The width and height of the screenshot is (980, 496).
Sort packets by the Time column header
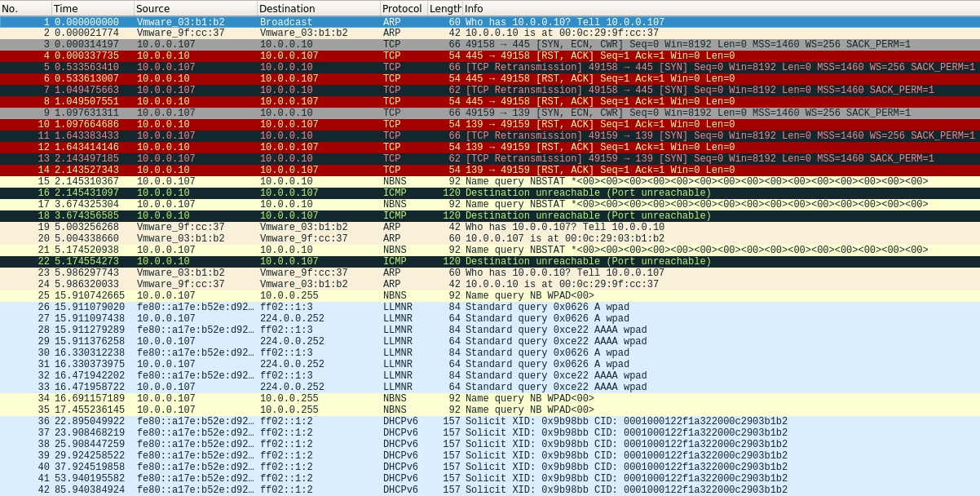point(93,8)
